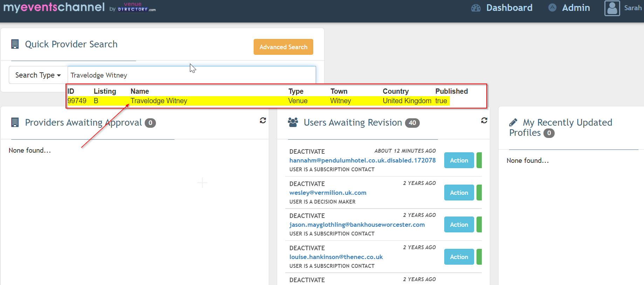Viewport: 644px width, 285px height.
Task: Click the Listing value B
Action: point(96,101)
